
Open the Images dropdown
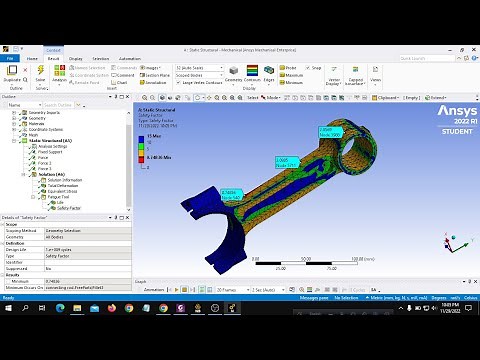[x=150, y=68]
